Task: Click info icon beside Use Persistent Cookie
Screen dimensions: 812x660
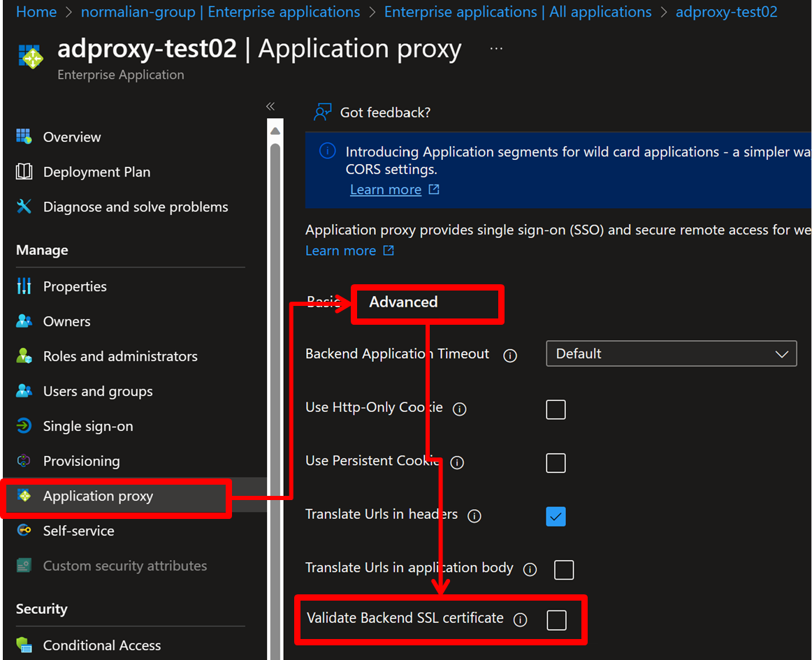Action: tap(457, 462)
